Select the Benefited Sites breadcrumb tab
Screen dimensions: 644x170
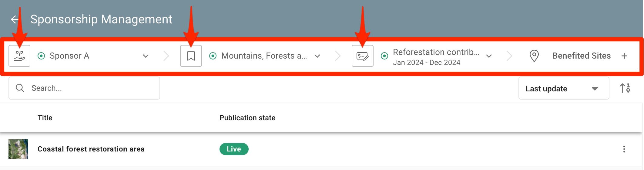pos(581,56)
